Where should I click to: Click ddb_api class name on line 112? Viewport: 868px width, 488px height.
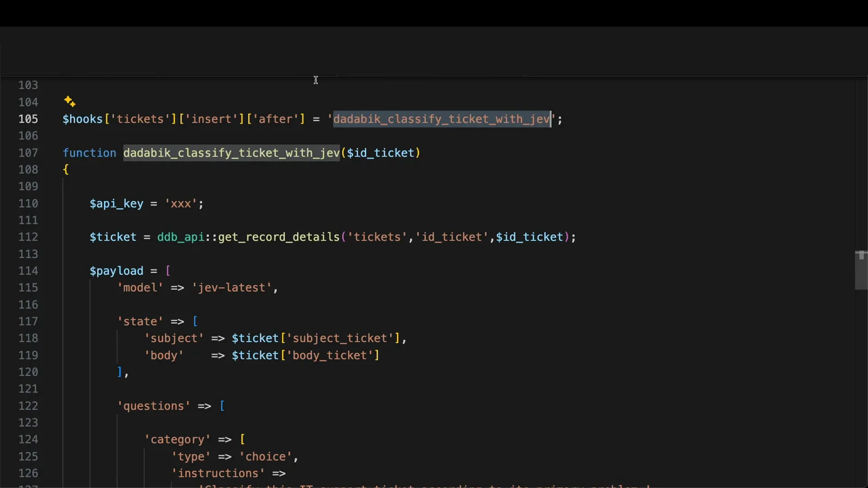181,237
